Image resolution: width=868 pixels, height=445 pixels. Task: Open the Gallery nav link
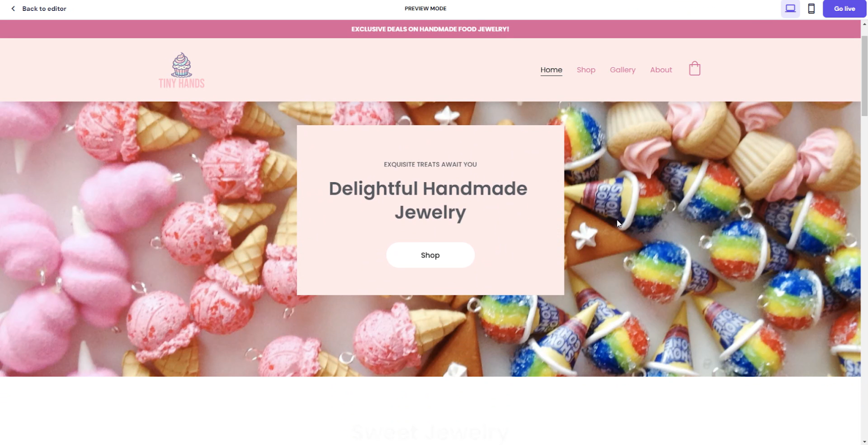point(622,70)
